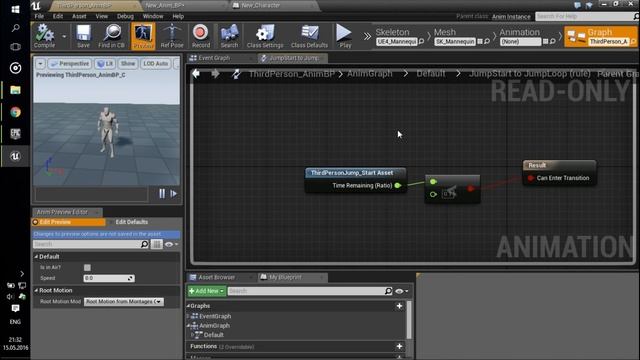This screenshot has height=360, width=640.
Task: Add new graph with plus icon
Action: click(x=399, y=306)
